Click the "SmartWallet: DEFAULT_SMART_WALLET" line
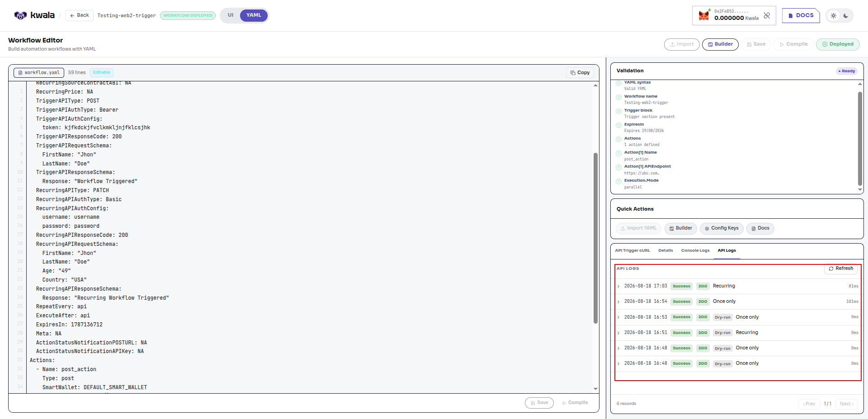Viewport: 868px width, 419px height. (x=94, y=387)
